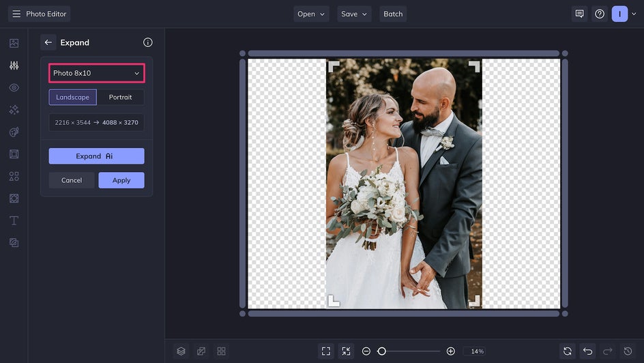
Task: Open the Touch Up eye sidebar icon
Action: [x=14, y=87]
